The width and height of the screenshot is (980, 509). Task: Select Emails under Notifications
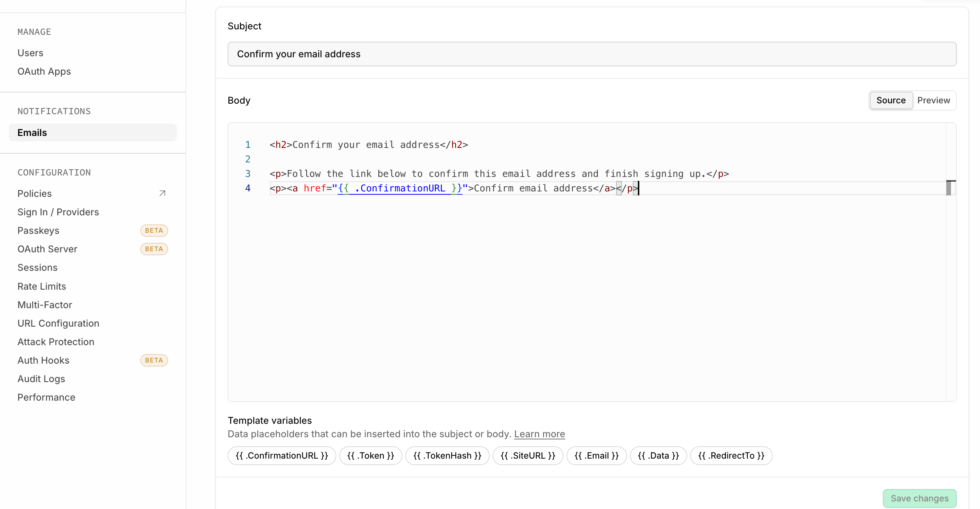click(92, 132)
